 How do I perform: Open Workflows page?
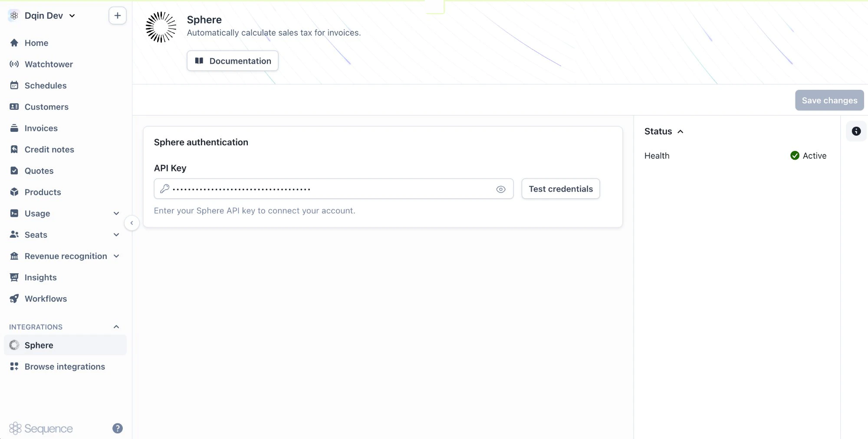point(65,298)
